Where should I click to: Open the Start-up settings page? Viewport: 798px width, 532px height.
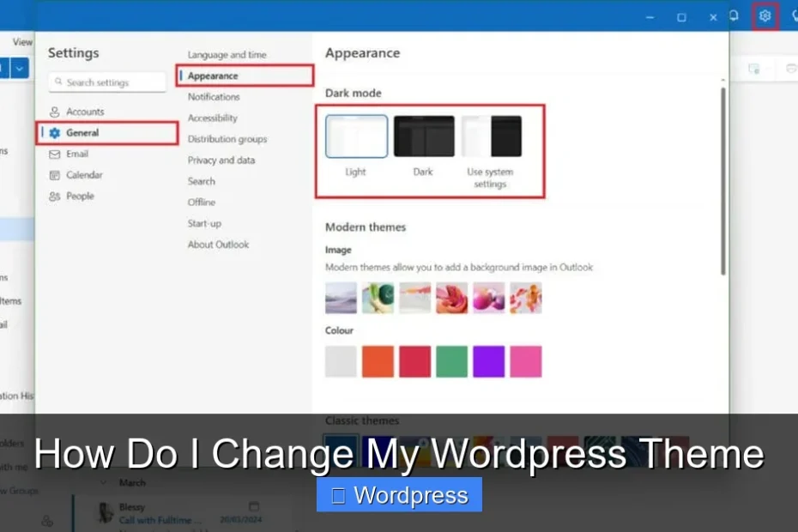click(204, 223)
